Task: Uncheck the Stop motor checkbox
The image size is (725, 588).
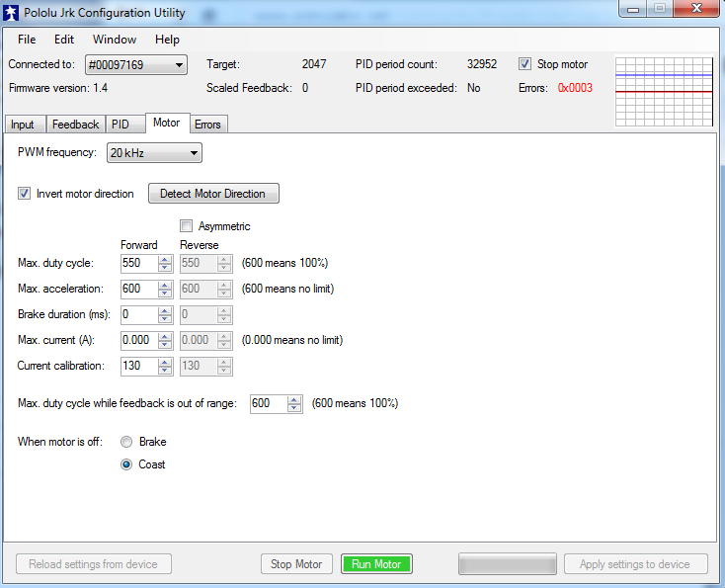Action: [524, 64]
